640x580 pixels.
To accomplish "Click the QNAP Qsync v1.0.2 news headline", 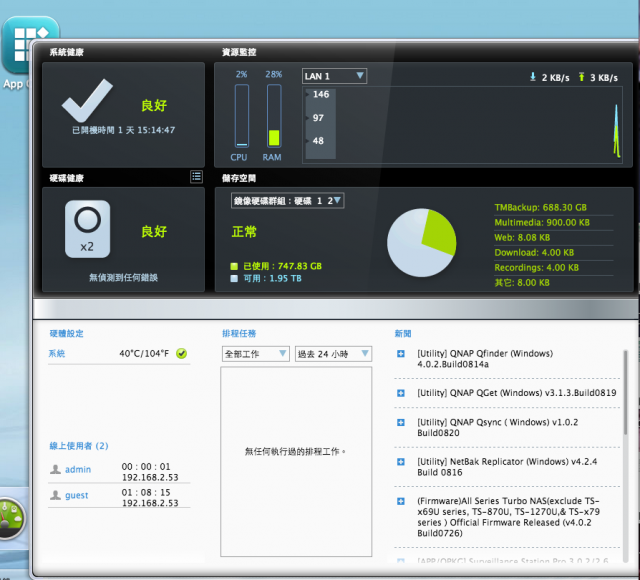I will [x=498, y=427].
